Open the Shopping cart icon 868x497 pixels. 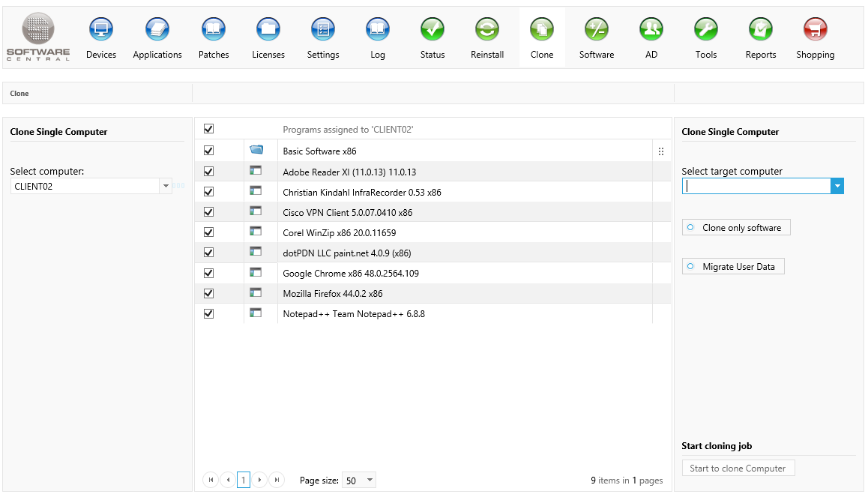tap(816, 30)
